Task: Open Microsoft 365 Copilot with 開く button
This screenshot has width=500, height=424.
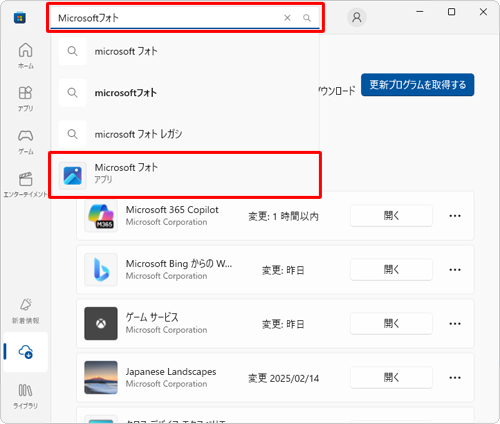Action: click(391, 216)
